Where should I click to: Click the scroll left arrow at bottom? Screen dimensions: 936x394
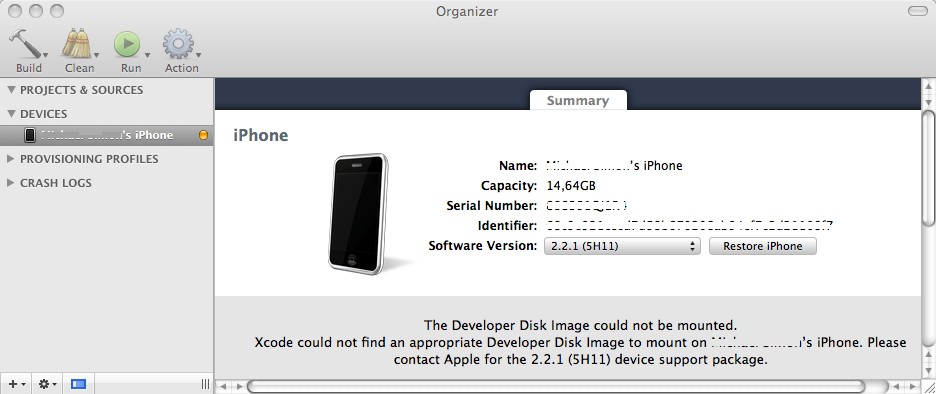coord(223,387)
